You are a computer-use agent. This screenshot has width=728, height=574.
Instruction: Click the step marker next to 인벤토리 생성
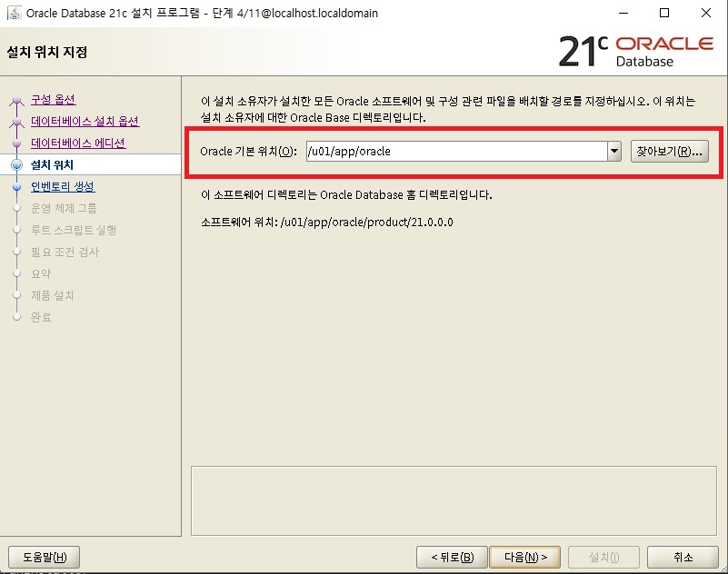(16, 186)
